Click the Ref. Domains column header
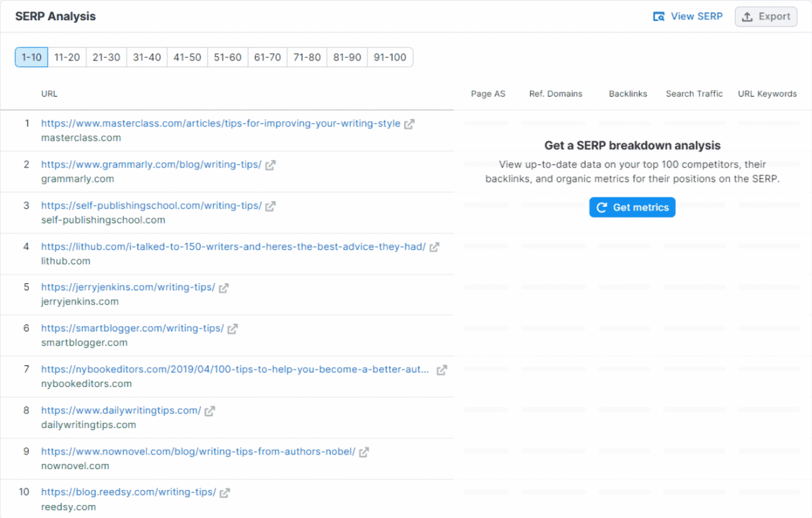This screenshot has height=518, width=812. 556,94
